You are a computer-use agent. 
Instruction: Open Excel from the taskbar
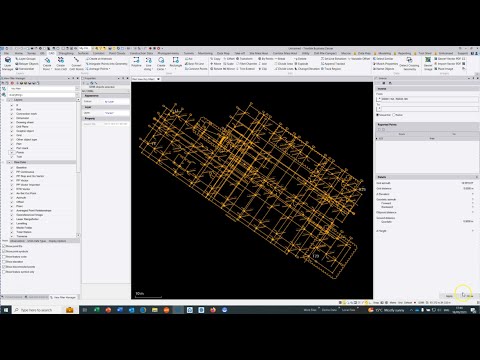click(97, 310)
